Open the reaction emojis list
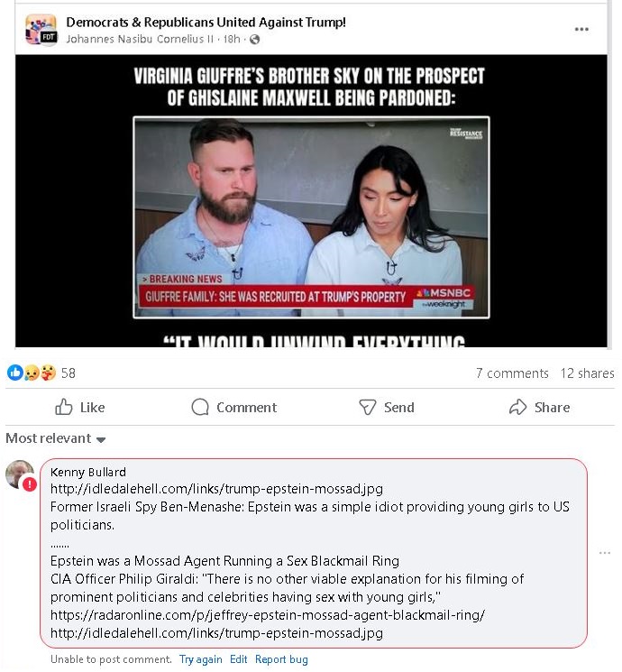This screenshot has height=672, width=622. point(32,373)
